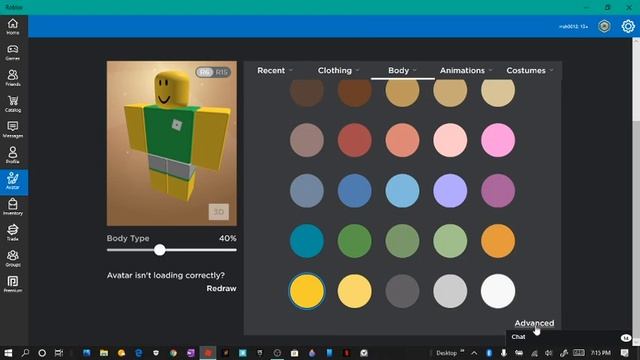Viewport: 640px width, 360px height.
Task: Select the magenta purple color swatch
Action: coord(498,191)
